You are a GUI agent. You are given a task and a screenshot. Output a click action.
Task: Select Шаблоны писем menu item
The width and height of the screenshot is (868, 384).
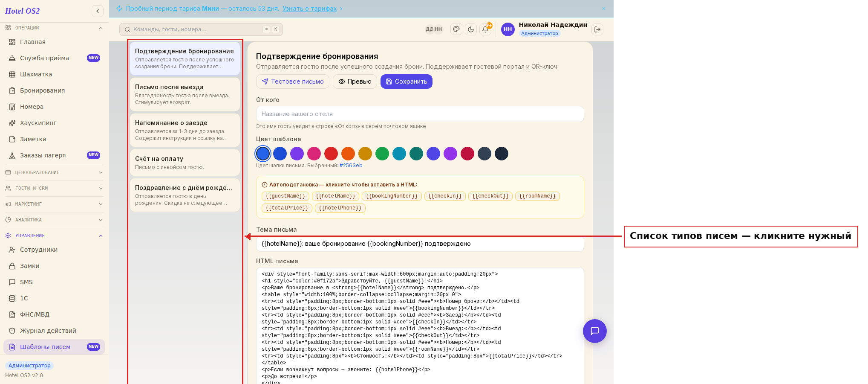pyautogui.click(x=54, y=347)
